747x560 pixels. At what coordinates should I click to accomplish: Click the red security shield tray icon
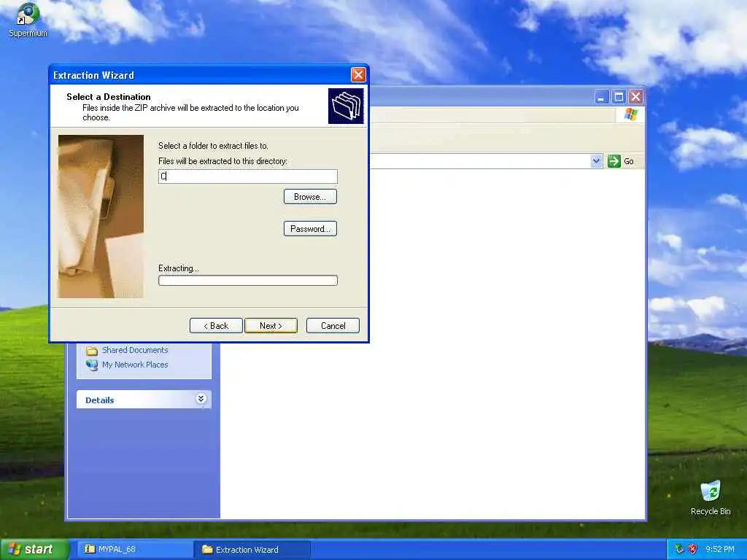(693, 549)
